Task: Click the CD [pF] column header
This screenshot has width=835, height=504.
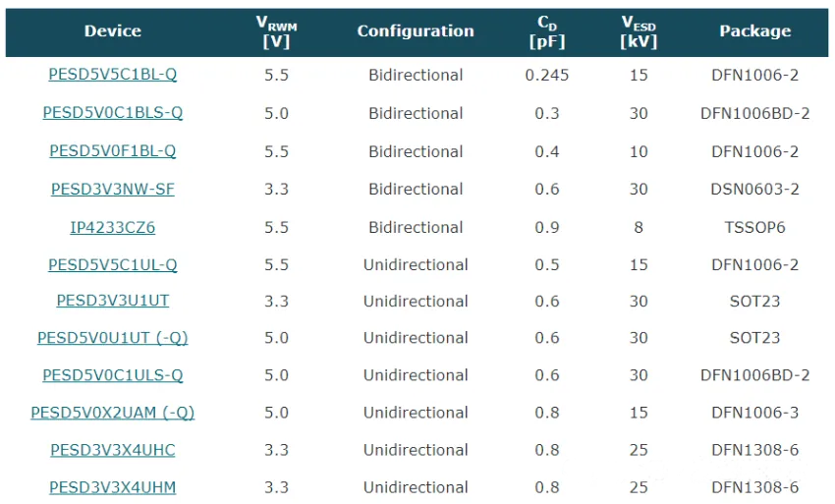Action: point(547,31)
